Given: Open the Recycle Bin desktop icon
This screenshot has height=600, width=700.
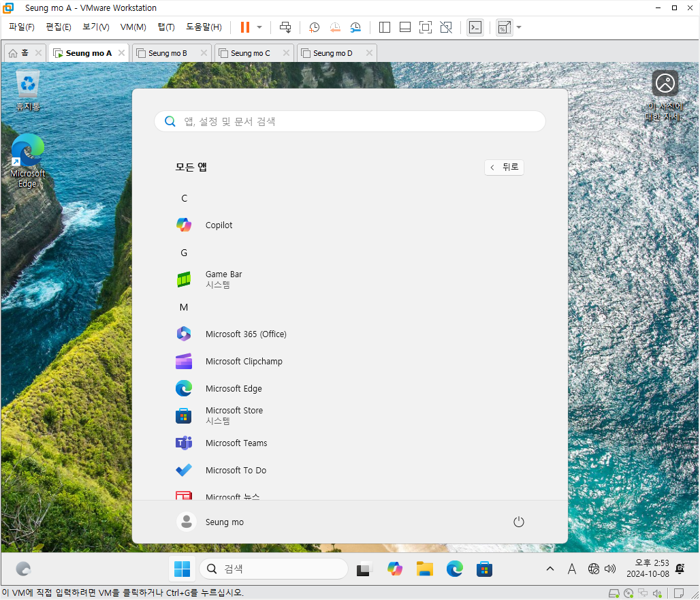Looking at the screenshot, I should pyautogui.click(x=28, y=91).
